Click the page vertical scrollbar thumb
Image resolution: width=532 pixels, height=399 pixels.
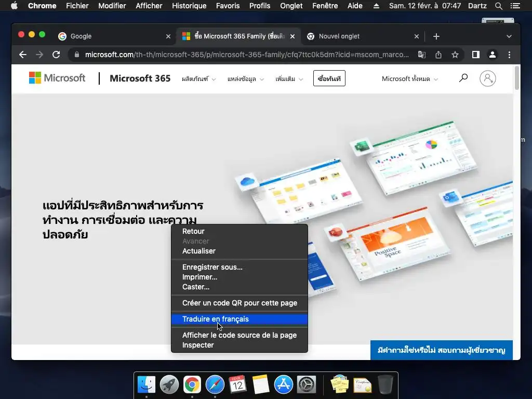(x=517, y=78)
